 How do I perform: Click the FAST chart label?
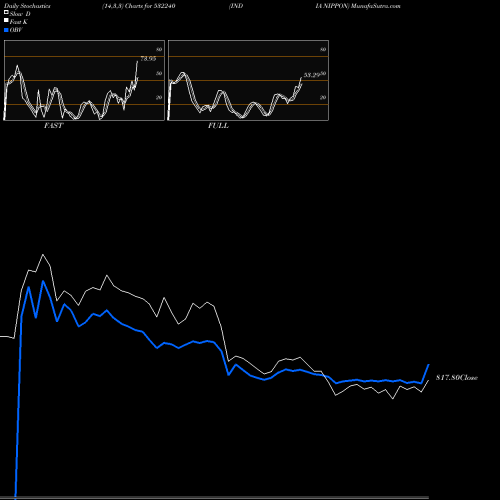click(53, 126)
